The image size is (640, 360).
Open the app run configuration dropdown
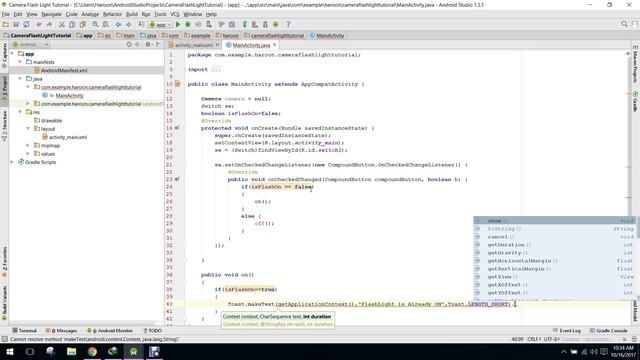(x=160, y=24)
